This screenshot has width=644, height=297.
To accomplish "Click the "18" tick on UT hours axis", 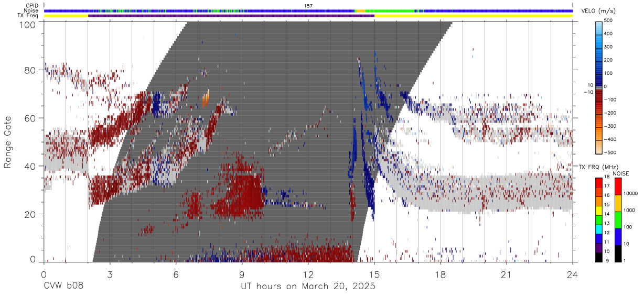I will [440, 274].
